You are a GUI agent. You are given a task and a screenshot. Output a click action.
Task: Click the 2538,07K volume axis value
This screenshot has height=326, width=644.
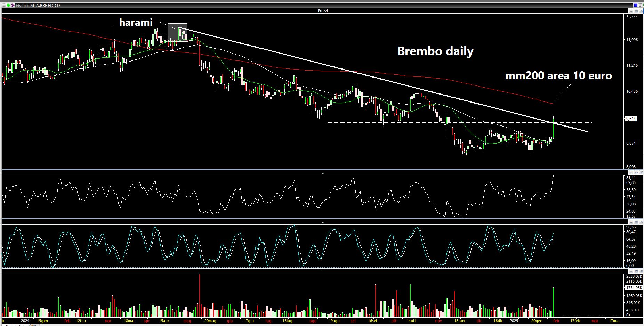pyautogui.click(x=634, y=276)
